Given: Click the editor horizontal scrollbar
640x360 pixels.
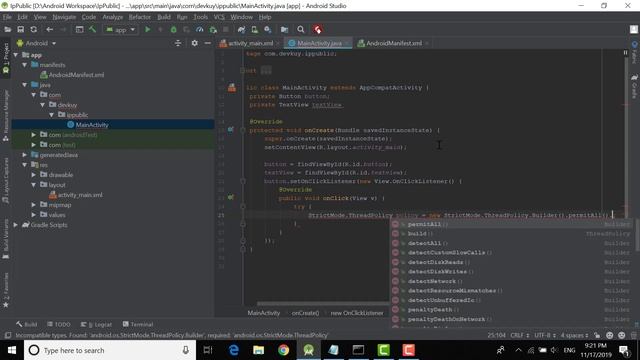Looking at the screenshot, I should tap(322, 304).
